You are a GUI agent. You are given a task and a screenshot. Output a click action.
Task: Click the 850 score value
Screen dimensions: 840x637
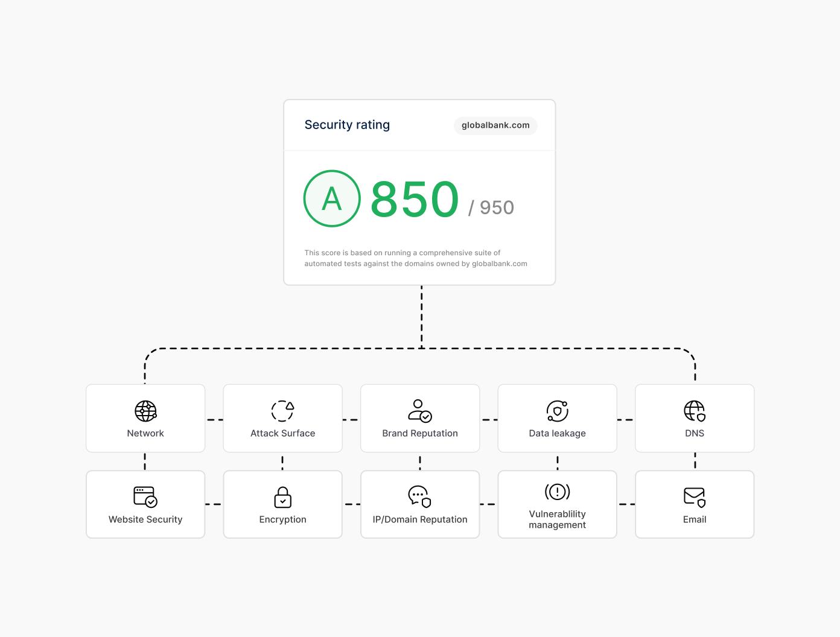coord(415,199)
